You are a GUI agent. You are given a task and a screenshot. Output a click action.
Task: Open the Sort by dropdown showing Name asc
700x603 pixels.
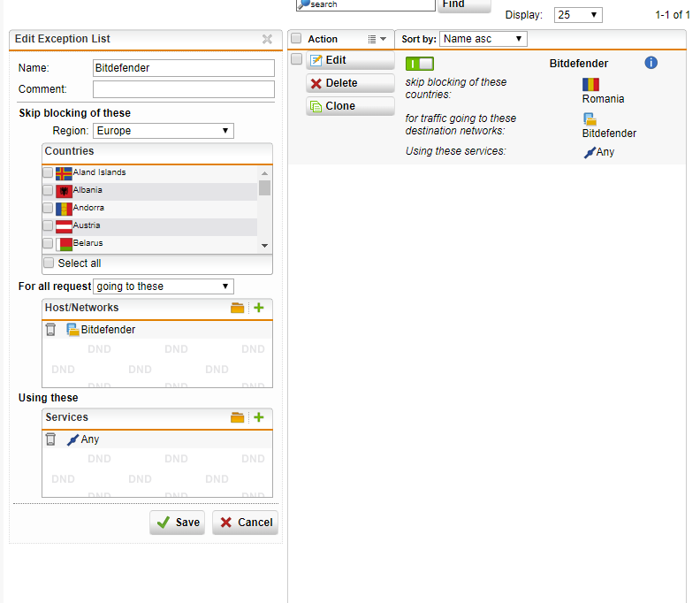coord(483,39)
